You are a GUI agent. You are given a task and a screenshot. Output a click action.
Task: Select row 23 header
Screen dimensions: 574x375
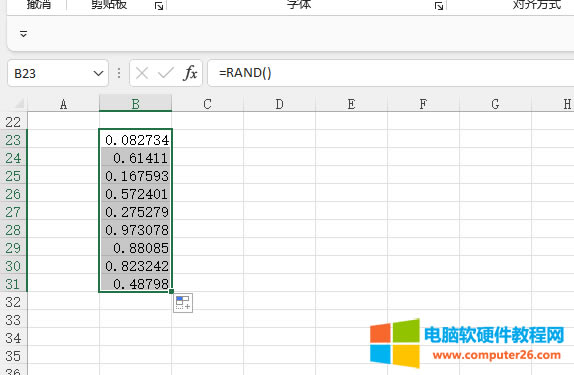pyautogui.click(x=13, y=140)
